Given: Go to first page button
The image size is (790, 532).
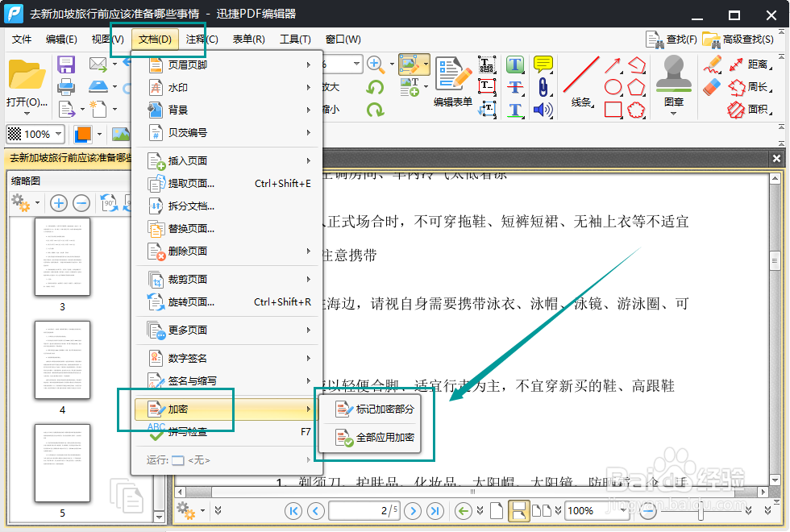Looking at the screenshot, I should point(293,511).
